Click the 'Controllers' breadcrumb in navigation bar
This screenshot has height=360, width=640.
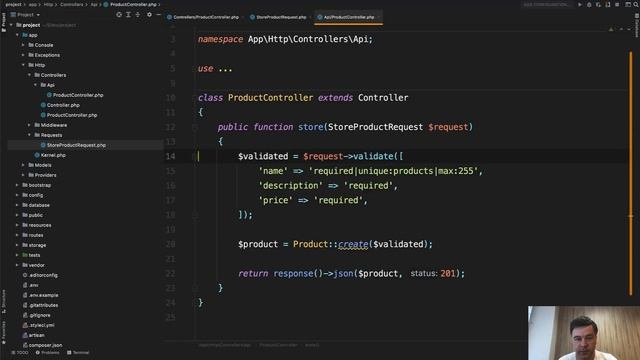[71, 4]
